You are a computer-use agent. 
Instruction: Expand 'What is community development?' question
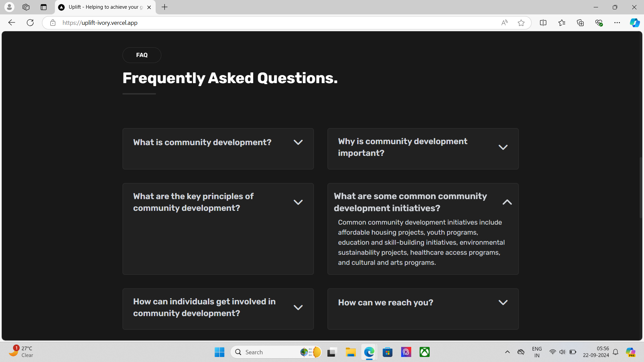point(298,142)
